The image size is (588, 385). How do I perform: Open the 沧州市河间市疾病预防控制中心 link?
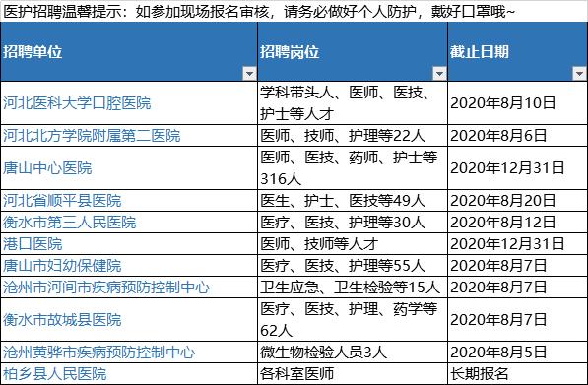tap(106, 288)
